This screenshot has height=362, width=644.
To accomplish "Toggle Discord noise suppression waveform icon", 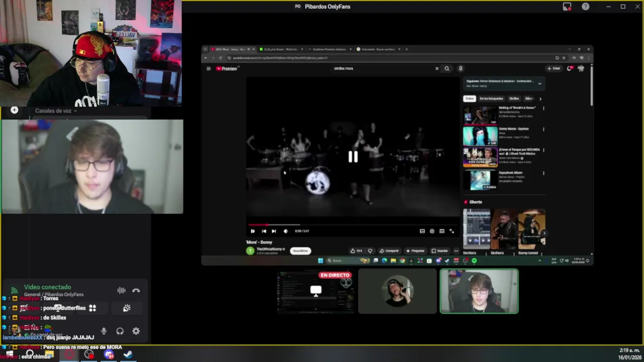I will pyautogui.click(x=121, y=290).
